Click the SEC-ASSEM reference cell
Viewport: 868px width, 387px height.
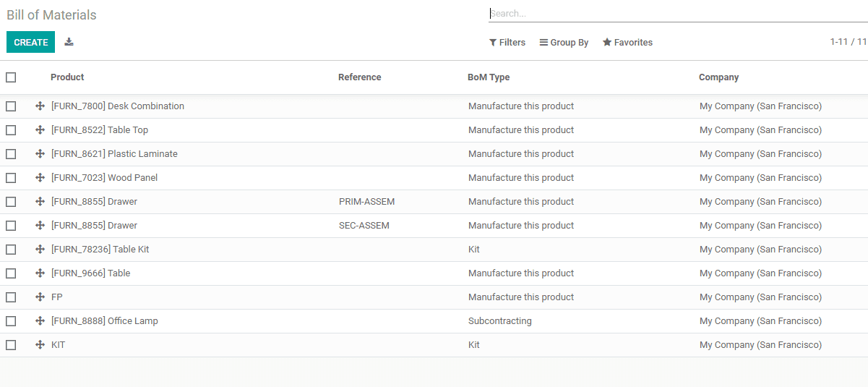364,226
